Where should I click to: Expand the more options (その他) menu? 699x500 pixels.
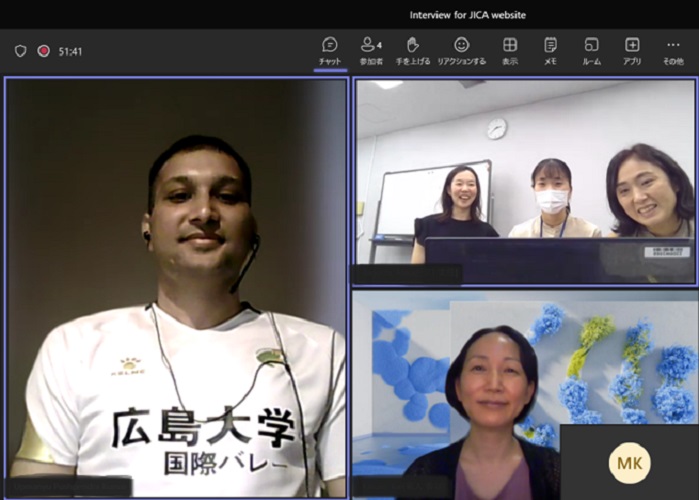(672, 50)
